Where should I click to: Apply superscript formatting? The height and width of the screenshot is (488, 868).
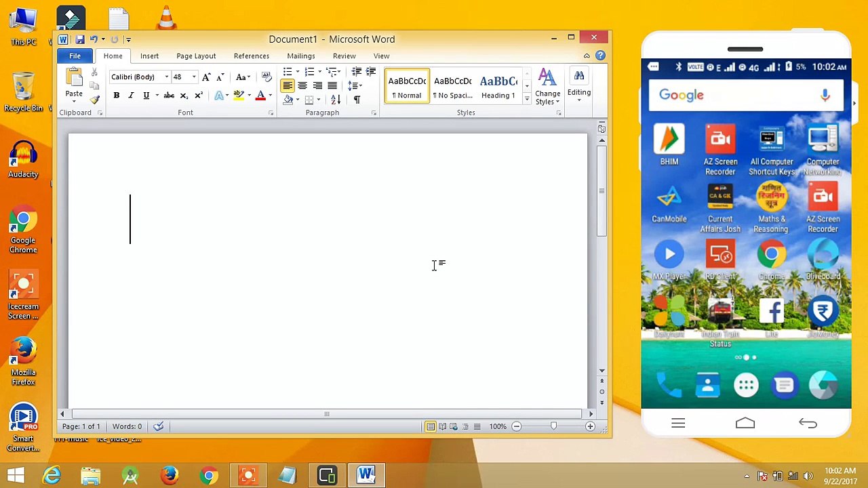[x=198, y=96]
